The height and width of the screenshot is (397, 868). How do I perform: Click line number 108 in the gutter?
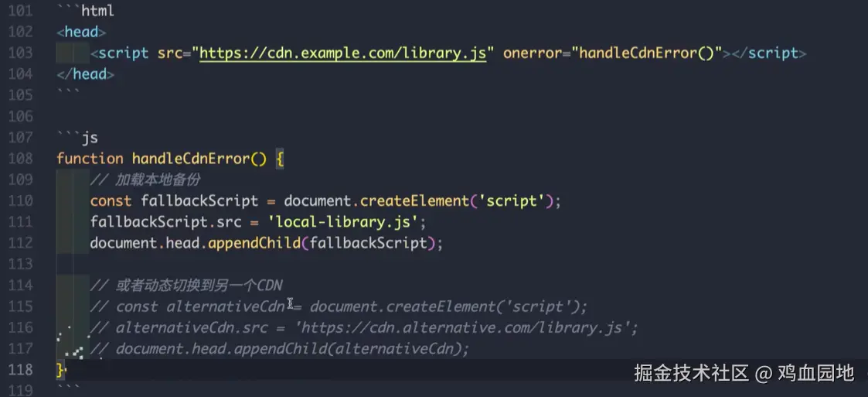(20, 159)
